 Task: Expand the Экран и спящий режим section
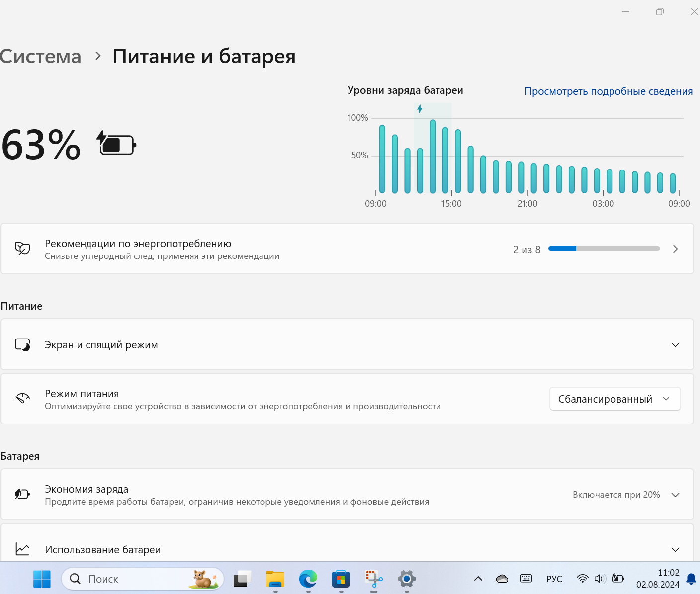click(x=675, y=345)
